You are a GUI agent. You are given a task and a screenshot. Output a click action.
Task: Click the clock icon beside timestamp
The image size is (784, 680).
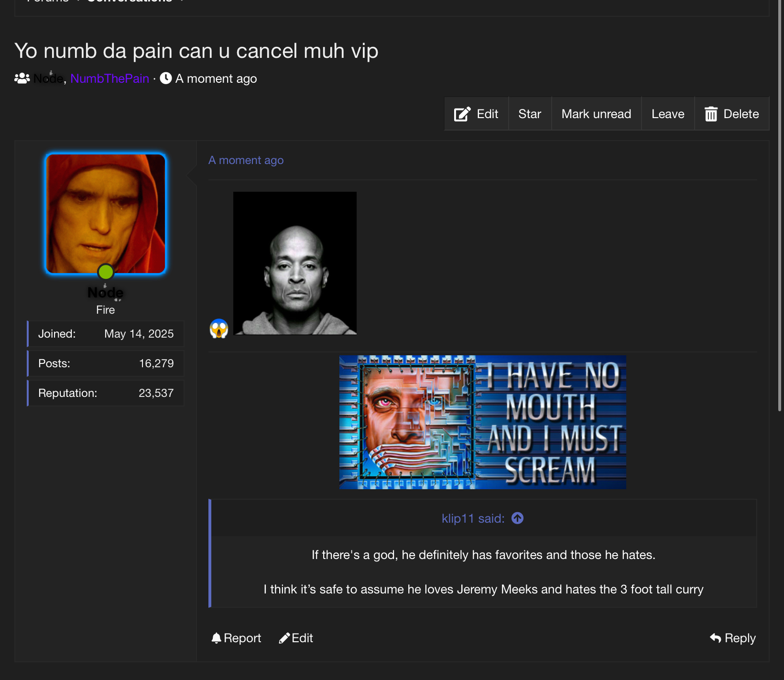click(166, 78)
